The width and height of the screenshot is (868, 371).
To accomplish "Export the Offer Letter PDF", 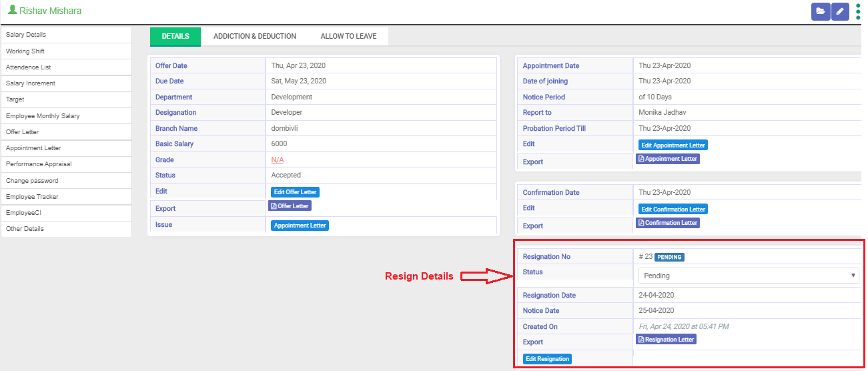I will pos(290,206).
